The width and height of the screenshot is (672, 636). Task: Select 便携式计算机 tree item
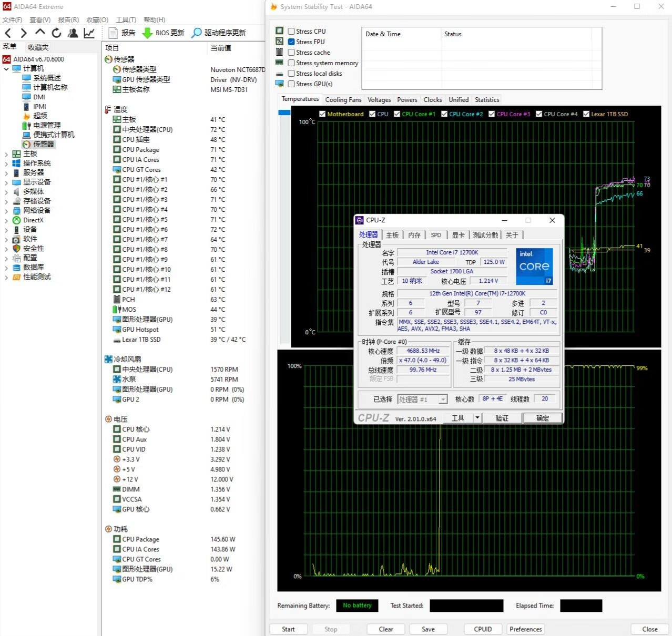pos(54,135)
